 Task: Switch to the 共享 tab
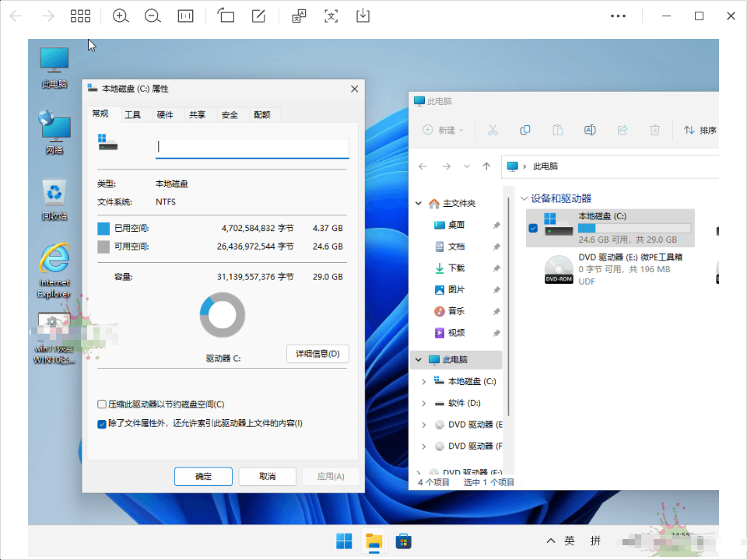pyautogui.click(x=197, y=115)
